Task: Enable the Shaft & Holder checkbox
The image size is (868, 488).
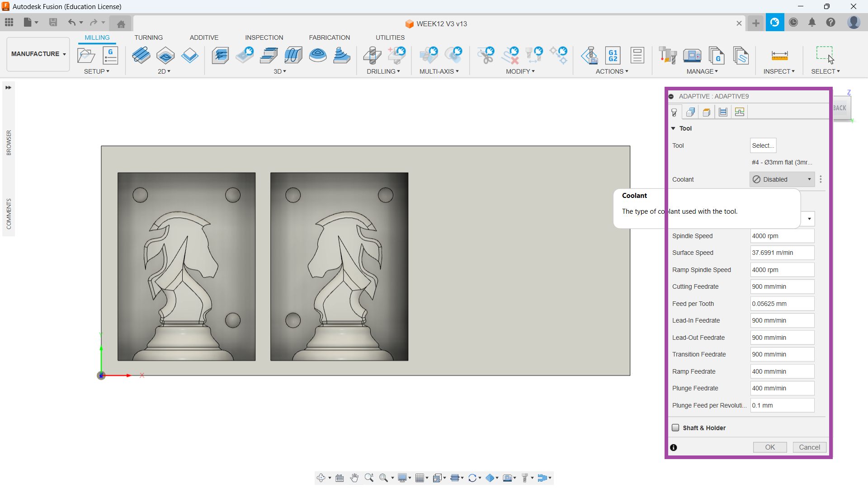Action: pyautogui.click(x=675, y=427)
